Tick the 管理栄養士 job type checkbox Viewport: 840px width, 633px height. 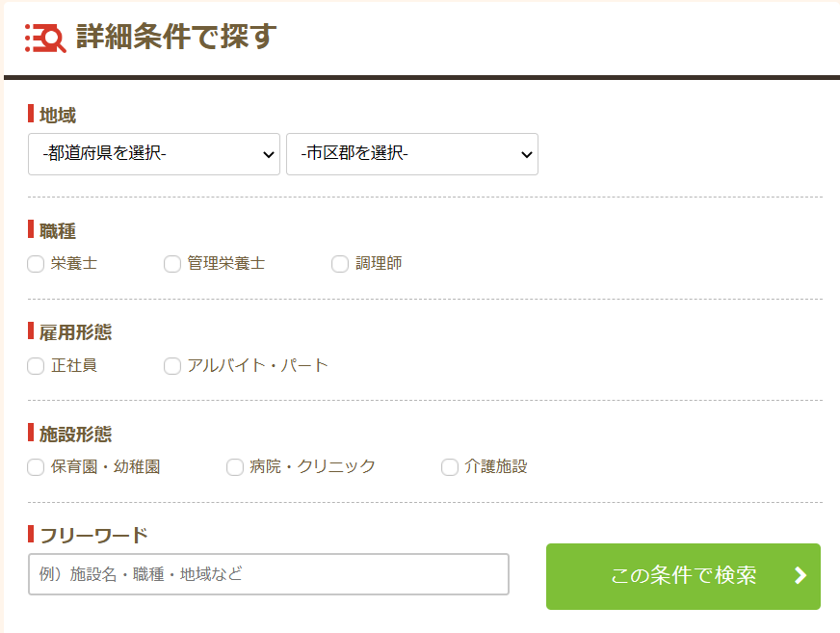point(172,264)
